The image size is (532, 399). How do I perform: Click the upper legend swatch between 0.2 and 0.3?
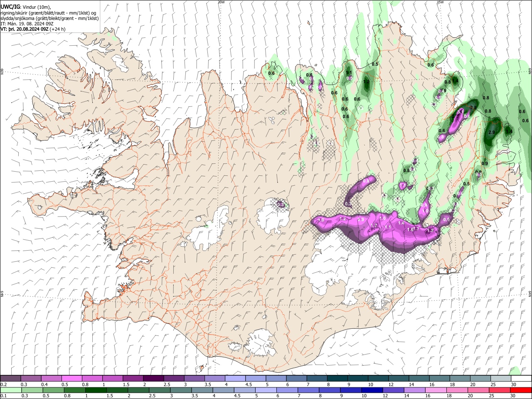pyautogui.click(x=10, y=379)
